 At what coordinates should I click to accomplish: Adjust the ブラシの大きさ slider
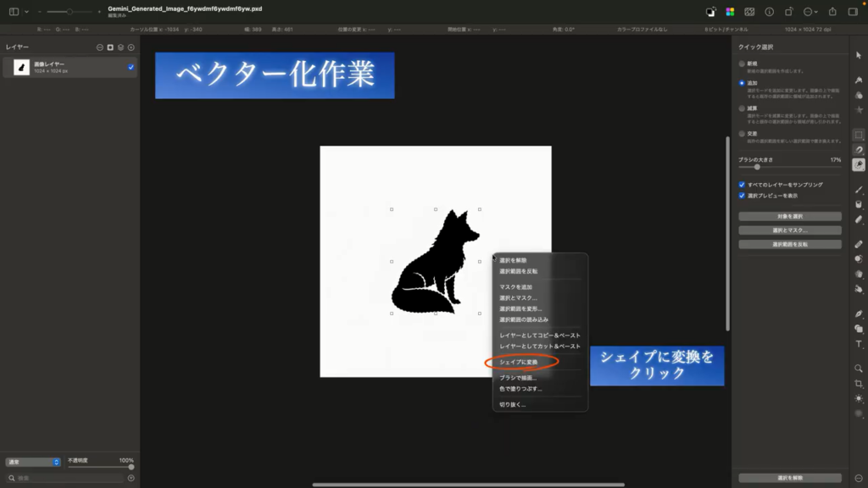757,167
